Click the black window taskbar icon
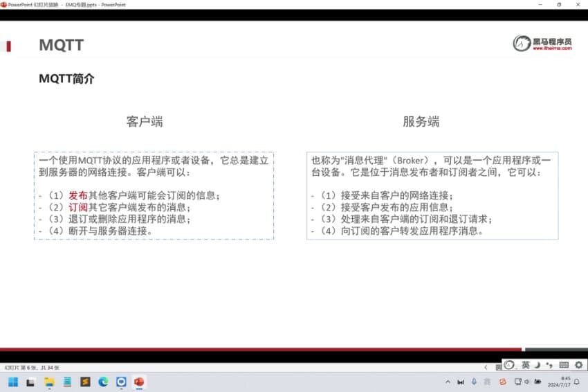This screenshot has width=588, height=392. click(30, 382)
